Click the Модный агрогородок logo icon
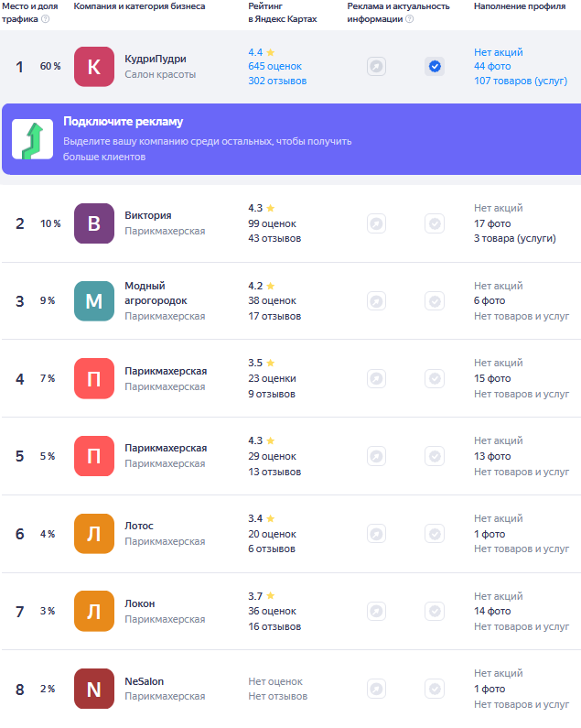This screenshot has height=728, width=581. pos(94,301)
